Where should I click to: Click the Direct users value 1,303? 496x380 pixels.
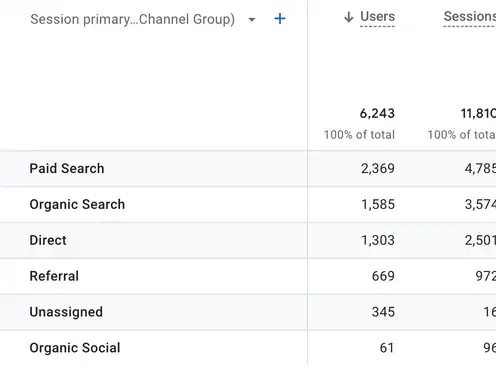click(378, 240)
